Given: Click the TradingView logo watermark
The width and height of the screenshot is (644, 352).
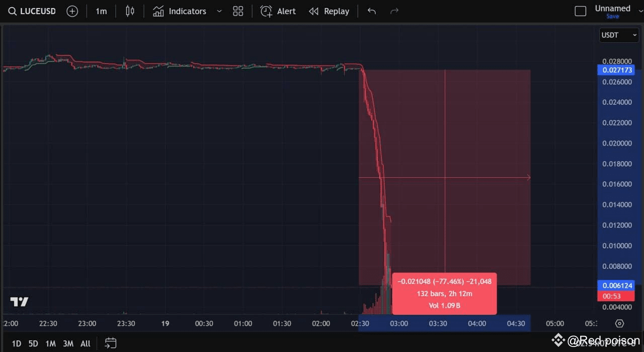Looking at the screenshot, I should click(x=19, y=302).
